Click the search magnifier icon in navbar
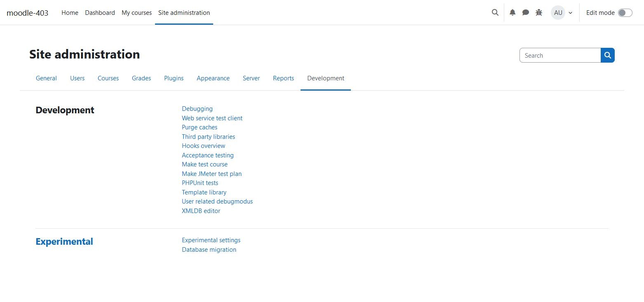 tap(495, 12)
